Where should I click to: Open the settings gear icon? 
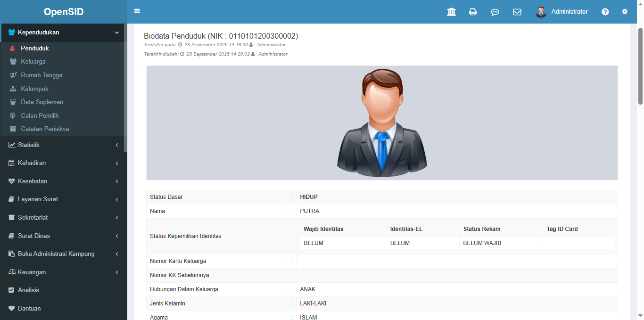(625, 12)
